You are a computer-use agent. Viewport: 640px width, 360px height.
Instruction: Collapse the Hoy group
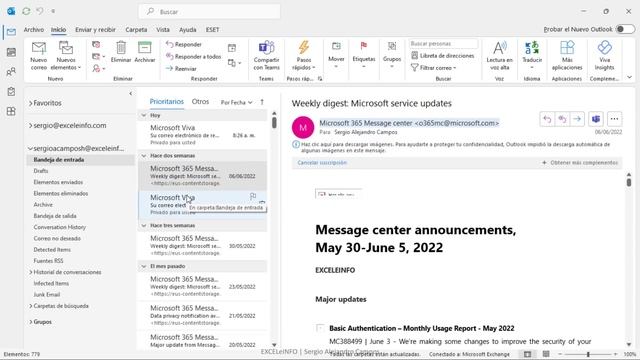(x=144, y=116)
